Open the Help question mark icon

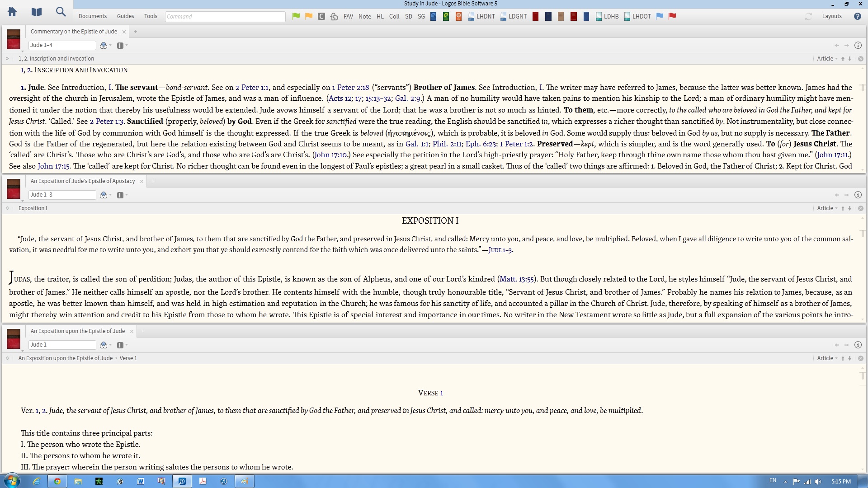pyautogui.click(x=857, y=16)
